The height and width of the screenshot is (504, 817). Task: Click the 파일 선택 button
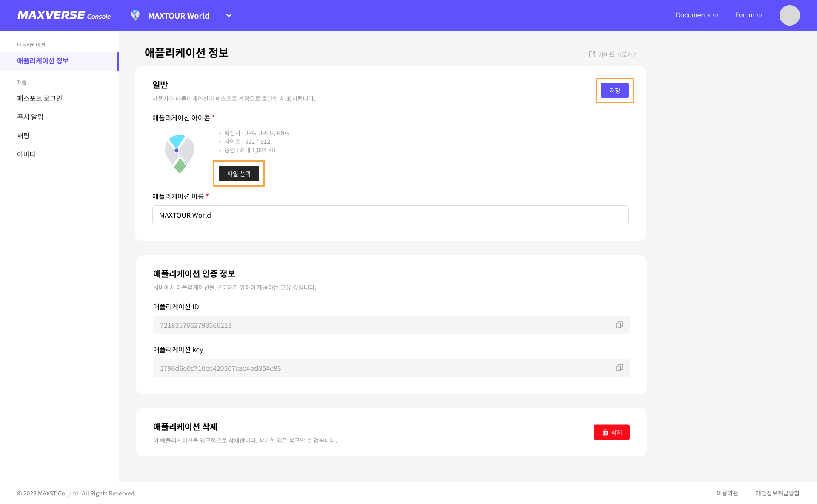(x=239, y=174)
